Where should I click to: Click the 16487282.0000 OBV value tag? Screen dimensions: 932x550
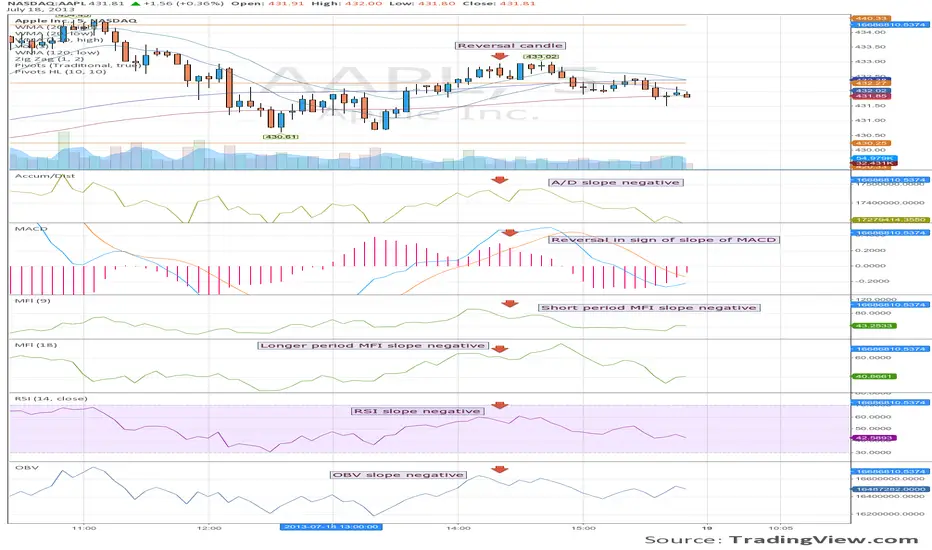pos(889,489)
